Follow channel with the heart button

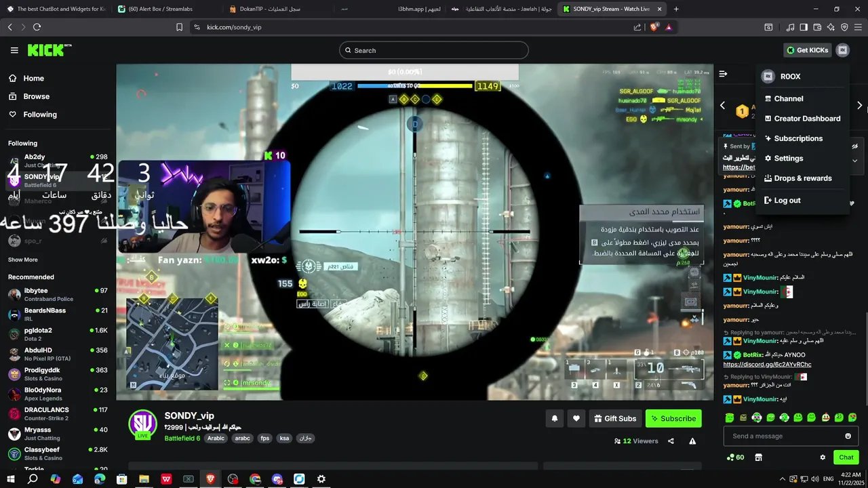pos(576,419)
